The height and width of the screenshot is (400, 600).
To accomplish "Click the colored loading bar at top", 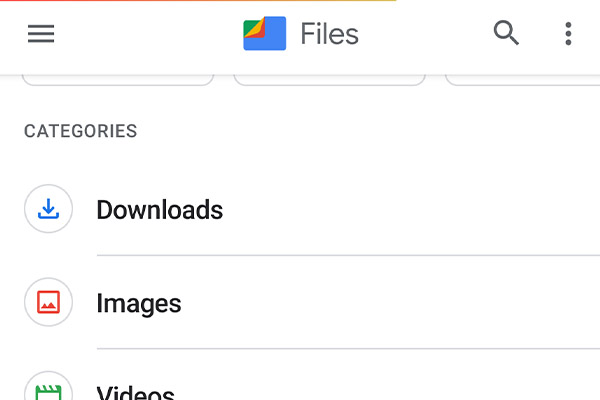I will point(198,1).
